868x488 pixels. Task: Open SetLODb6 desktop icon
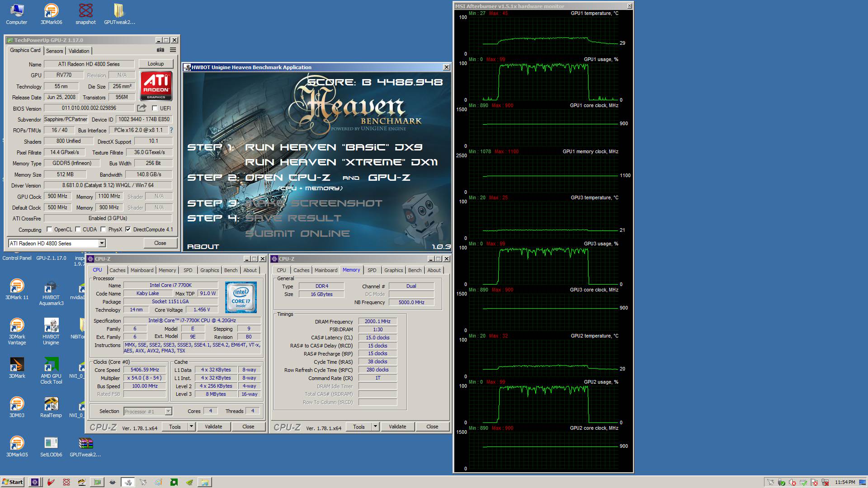point(51,446)
